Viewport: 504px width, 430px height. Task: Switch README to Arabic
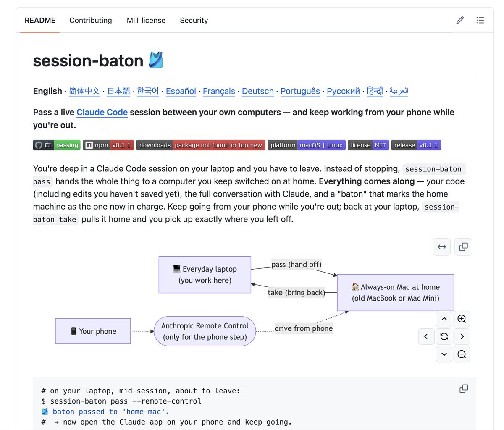(x=399, y=91)
